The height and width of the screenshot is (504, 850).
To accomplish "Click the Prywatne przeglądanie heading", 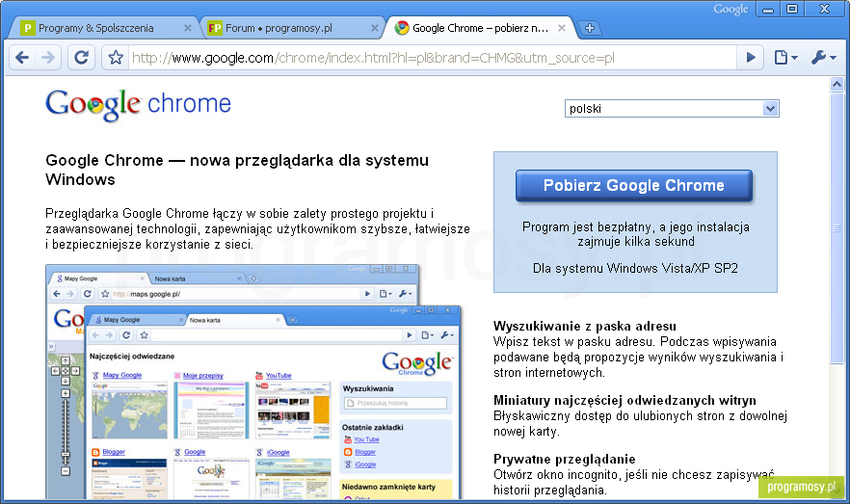I will coord(565,459).
